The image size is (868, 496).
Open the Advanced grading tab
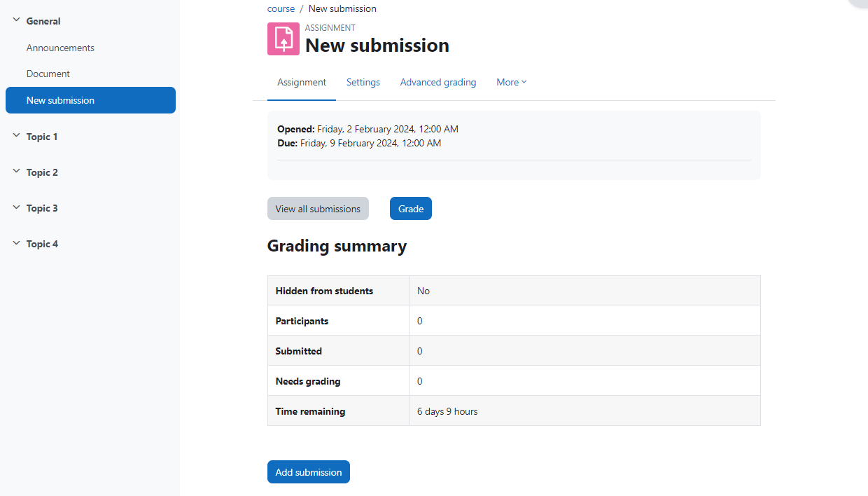[437, 82]
